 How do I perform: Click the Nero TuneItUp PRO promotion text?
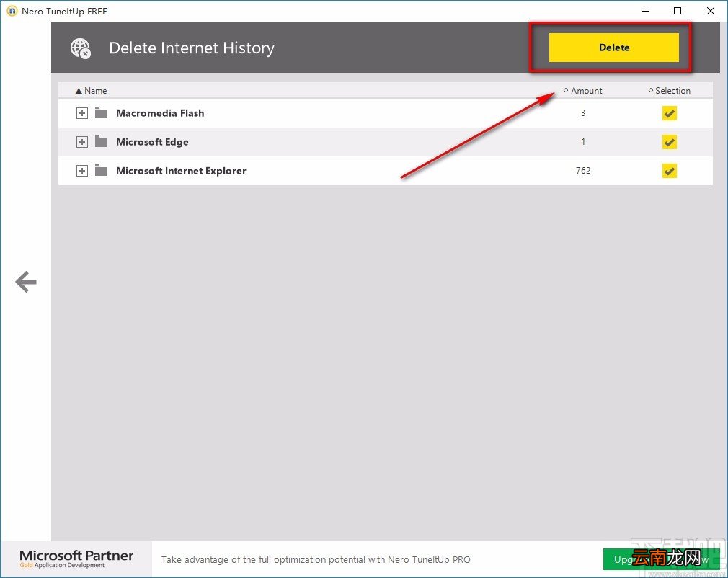coord(316,559)
